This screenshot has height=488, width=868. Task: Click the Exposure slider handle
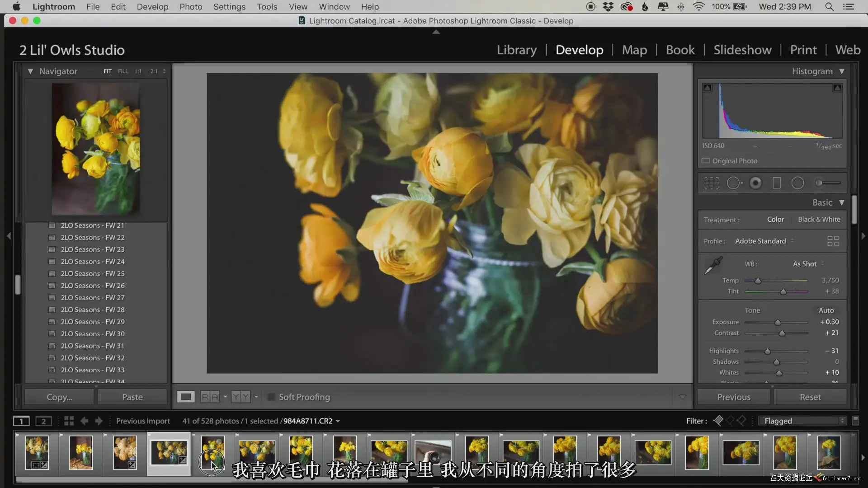click(x=778, y=323)
